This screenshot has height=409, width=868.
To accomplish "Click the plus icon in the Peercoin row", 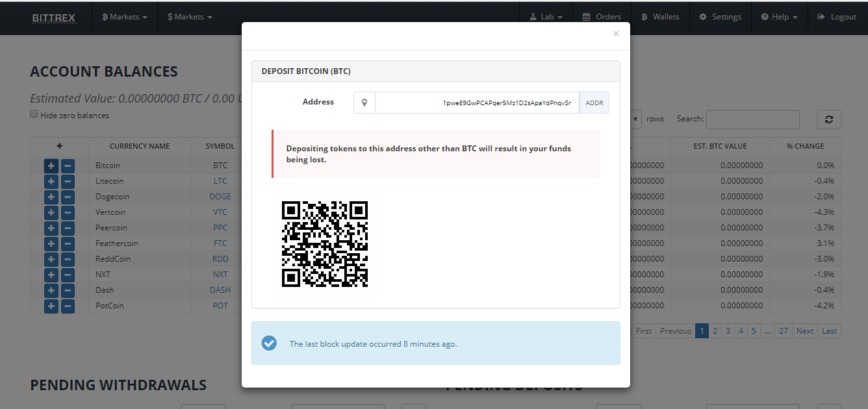I will point(51,228).
